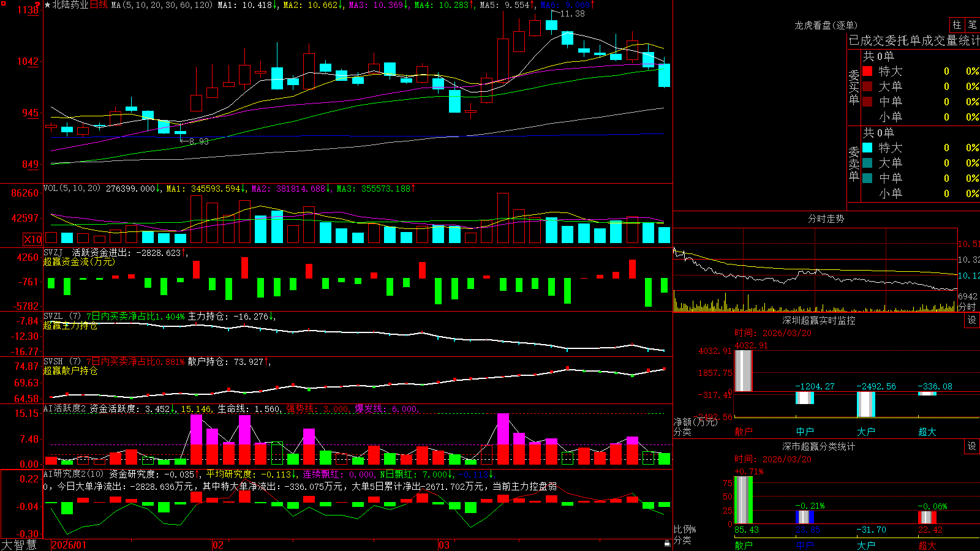Click the 7日内买卖净占比1.404% text
This screenshot has width=980, height=551.
click(135, 317)
